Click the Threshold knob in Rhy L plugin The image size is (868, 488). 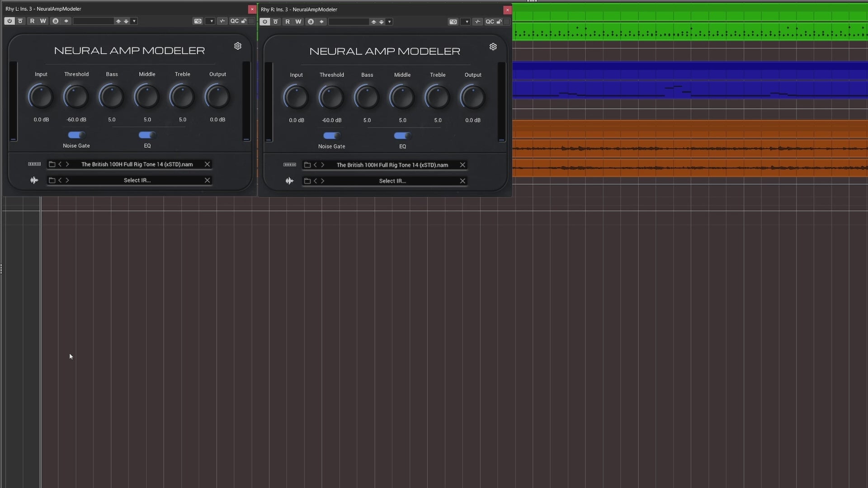click(x=76, y=97)
